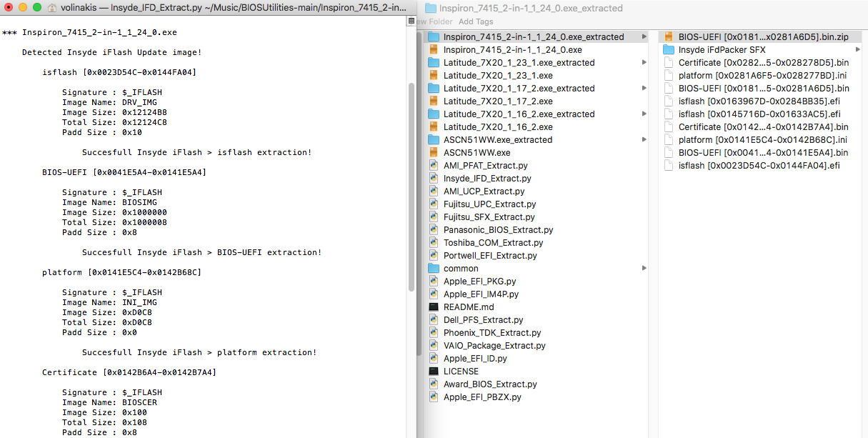Image resolution: width=868 pixels, height=438 pixels.
Task: Select the AMI_UCP_Extract.py script icon
Action: point(434,191)
